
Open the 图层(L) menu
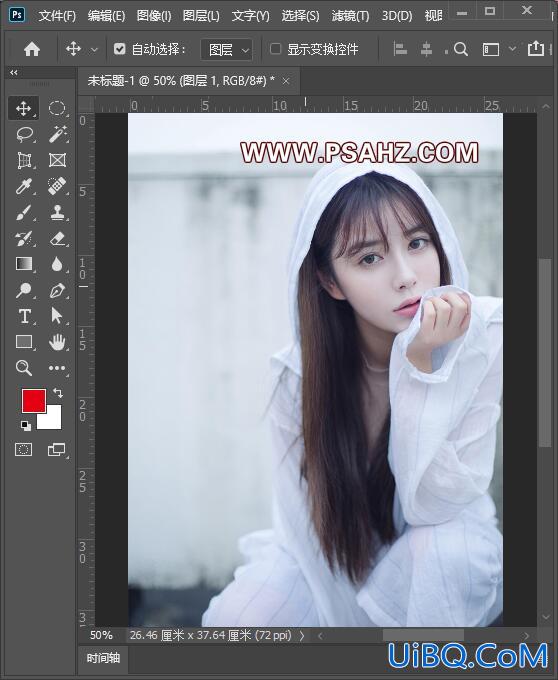pos(201,16)
